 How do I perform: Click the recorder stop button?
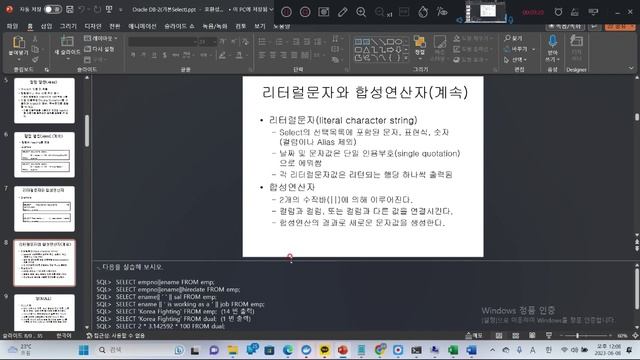point(305,12)
